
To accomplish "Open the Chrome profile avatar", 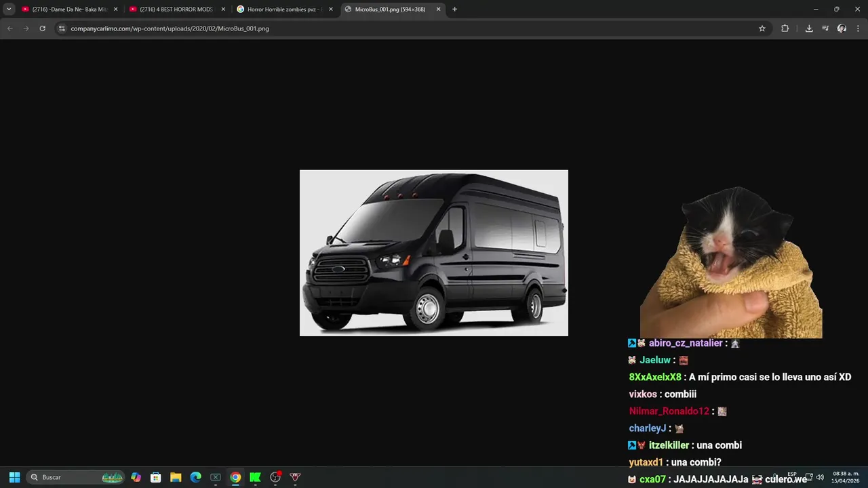I will [842, 28].
